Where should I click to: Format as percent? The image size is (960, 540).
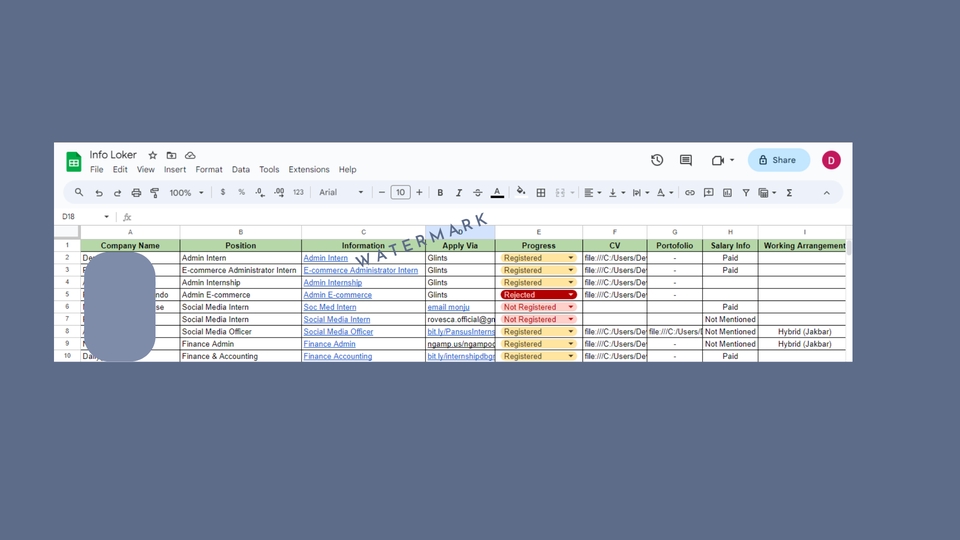coord(241,192)
